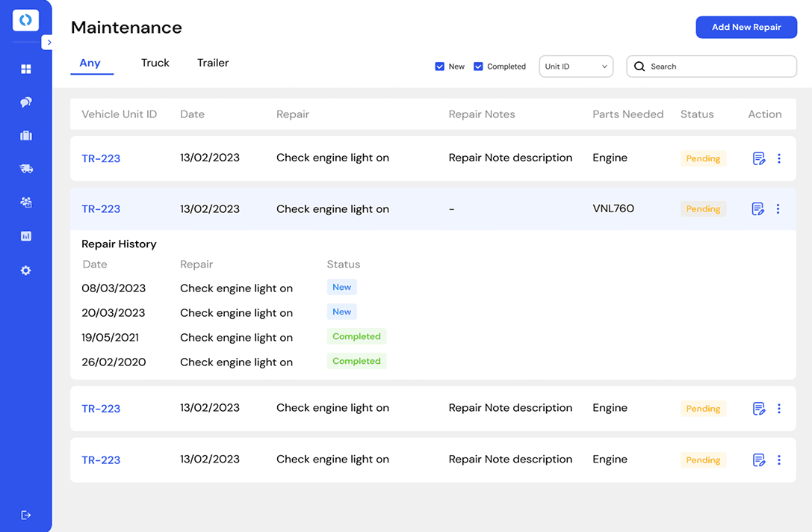Open the chat messages sidebar icon
Screen dimensions: 812x532
pyautogui.click(x=26, y=102)
